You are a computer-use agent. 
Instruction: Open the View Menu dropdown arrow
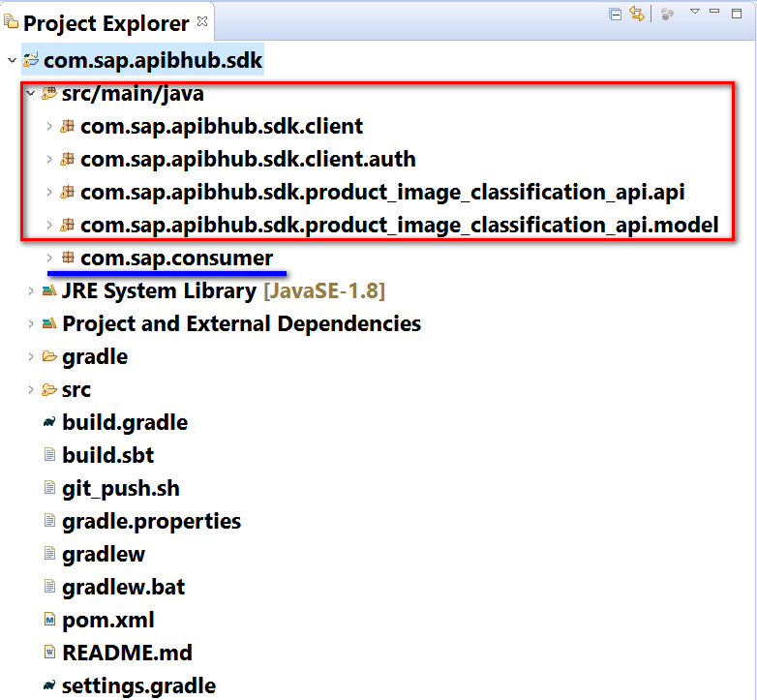[695, 11]
